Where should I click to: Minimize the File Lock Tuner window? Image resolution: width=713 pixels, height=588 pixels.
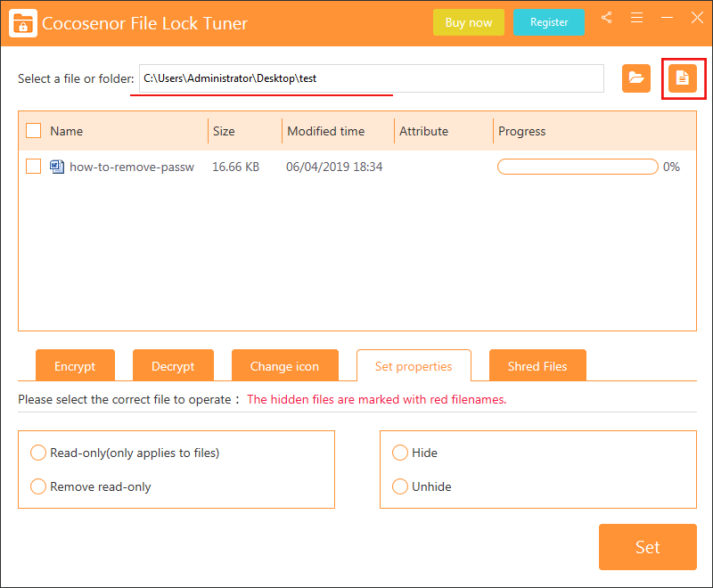coord(667,18)
